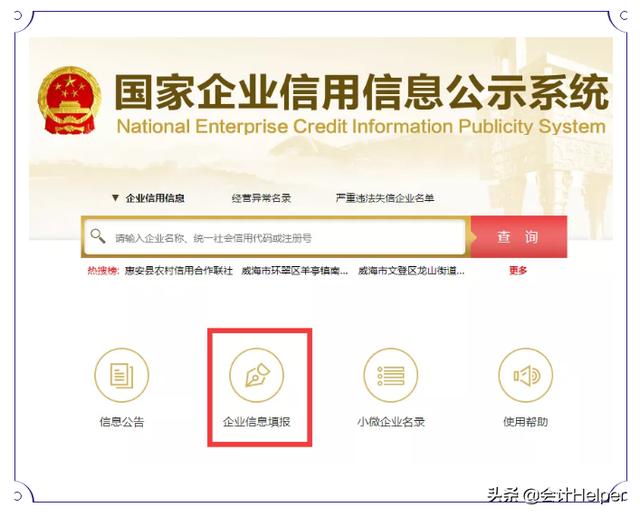Screen dimensions: 640x517
Task: Click 更多 to view more hot searches
Action: point(518,270)
